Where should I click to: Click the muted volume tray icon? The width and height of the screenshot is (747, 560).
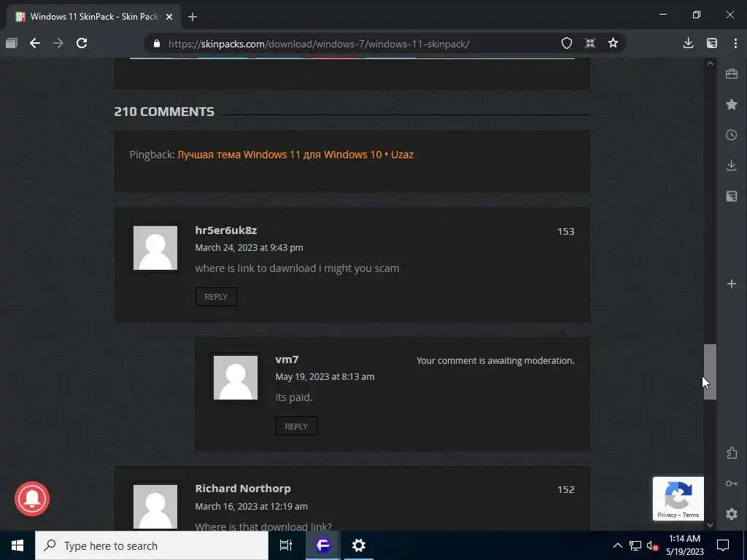coord(652,545)
